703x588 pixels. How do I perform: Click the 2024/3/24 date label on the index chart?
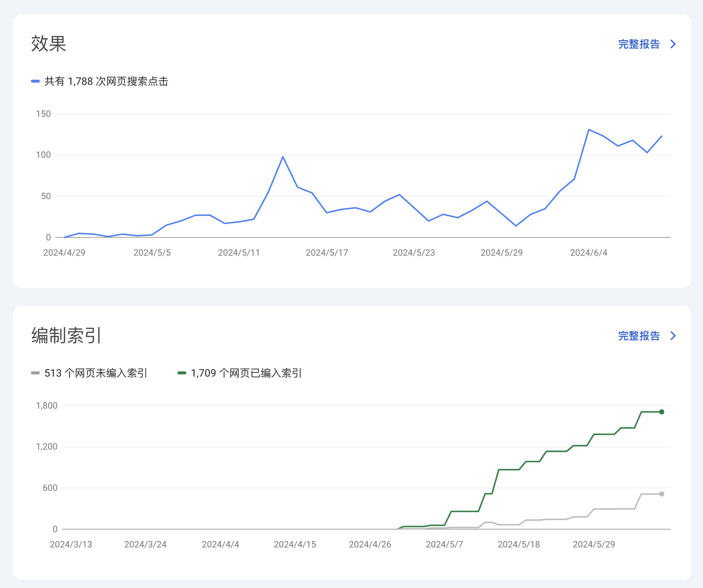point(145,544)
